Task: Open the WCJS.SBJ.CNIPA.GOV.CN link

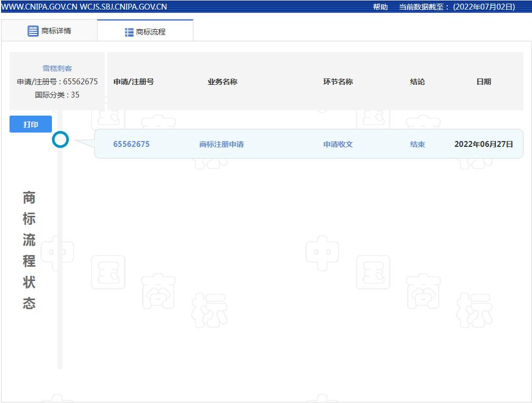Action: 123,7
